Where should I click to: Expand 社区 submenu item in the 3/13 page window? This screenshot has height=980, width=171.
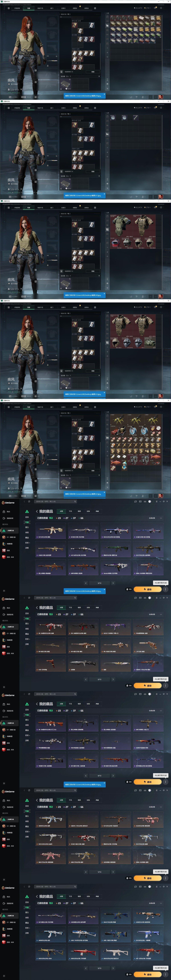[27, 543]
